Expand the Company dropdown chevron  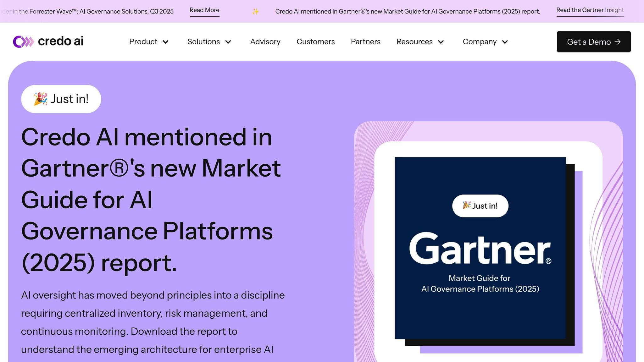point(505,42)
